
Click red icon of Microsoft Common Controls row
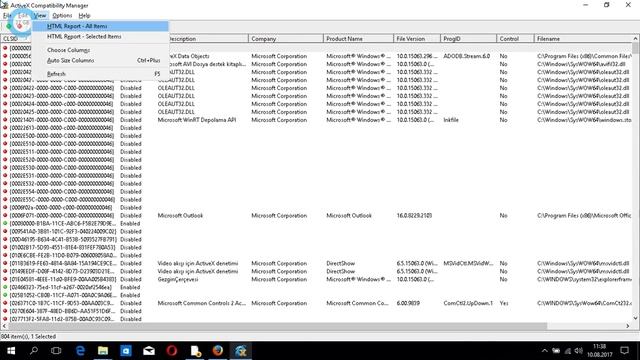click(x=5, y=303)
